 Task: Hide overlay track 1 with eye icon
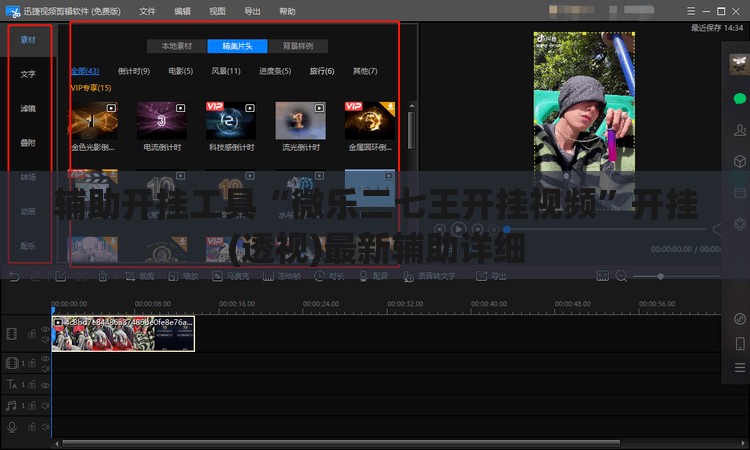(45, 359)
